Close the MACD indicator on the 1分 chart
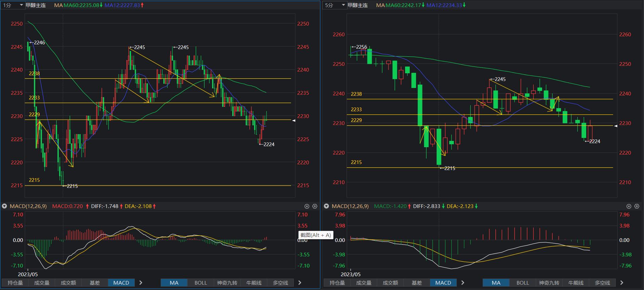This screenshot has height=290, width=644. 307,206
